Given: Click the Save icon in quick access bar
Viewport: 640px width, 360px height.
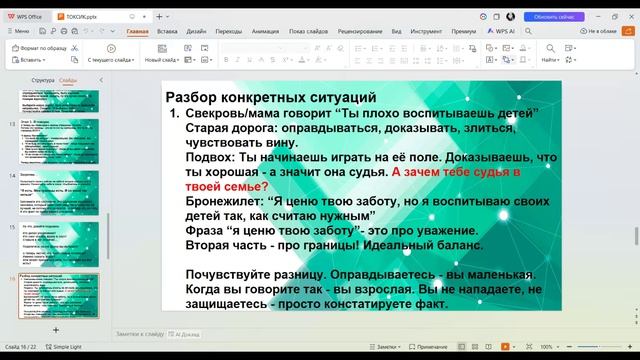Looking at the screenshot, I should coord(42,31).
